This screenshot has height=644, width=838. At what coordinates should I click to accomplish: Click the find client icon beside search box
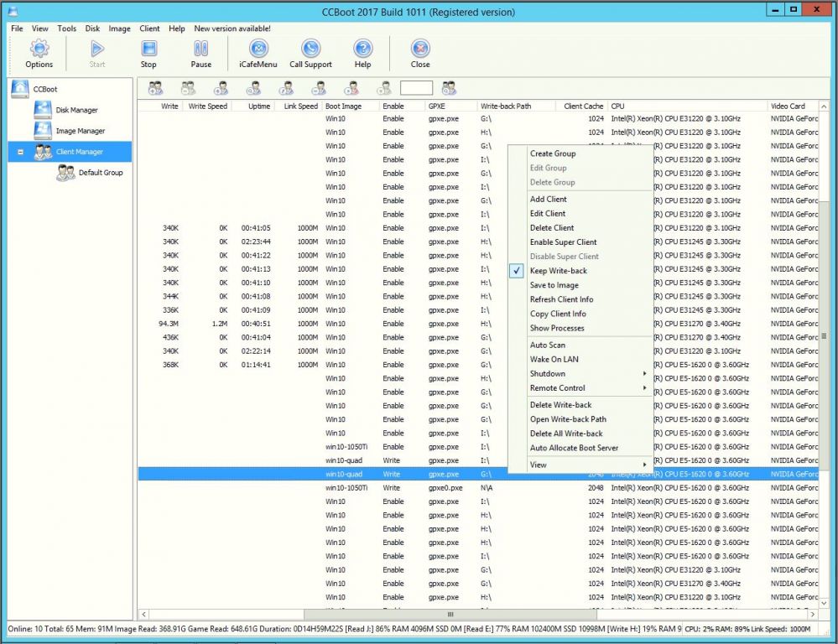(449, 88)
